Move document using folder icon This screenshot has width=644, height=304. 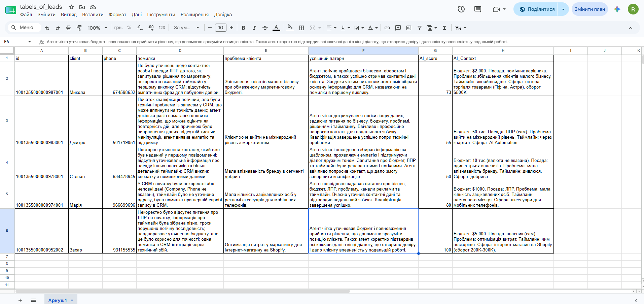[x=82, y=7]
